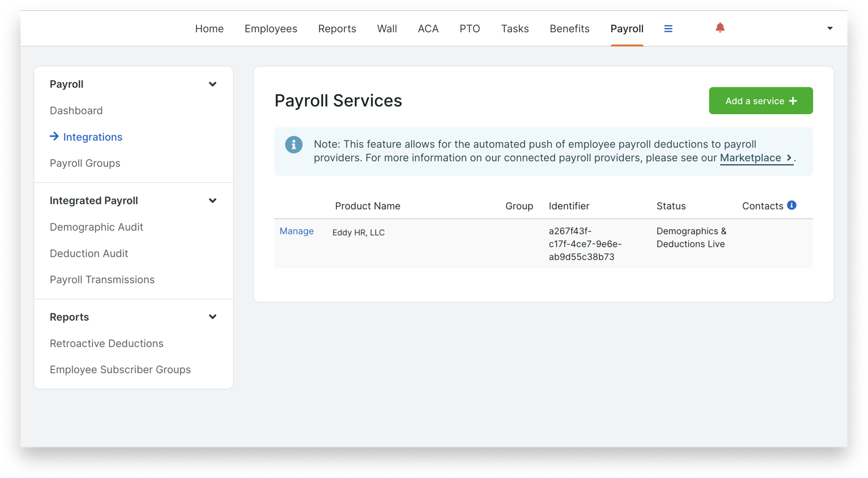The image size is (868, 478).
Task: Click the Add a service button
Action: (760, 100)
